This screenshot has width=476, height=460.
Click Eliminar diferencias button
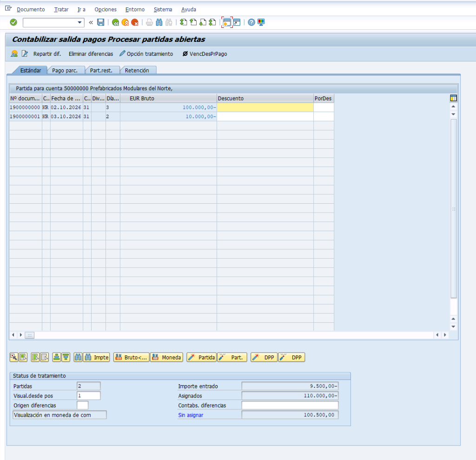[x=91, y=54]
